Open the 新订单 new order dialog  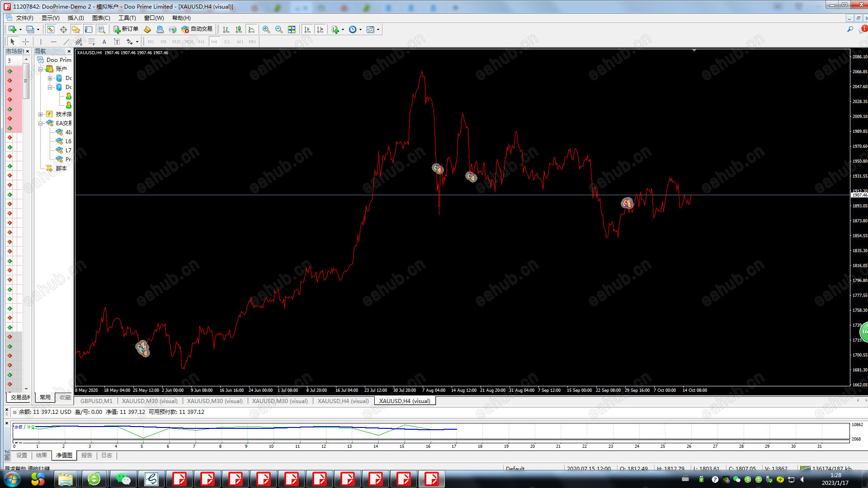(126, 29)
